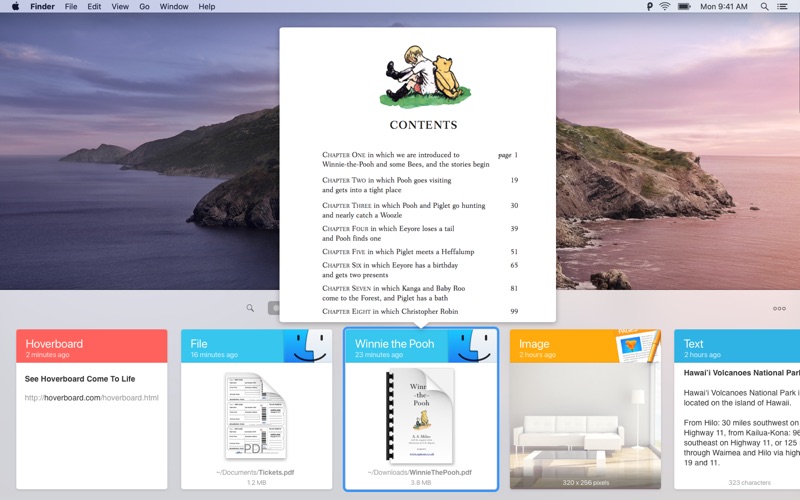Click the Wi-Fi status icon
This screenshot has height=500, width=800.
[x=664, y=7]
